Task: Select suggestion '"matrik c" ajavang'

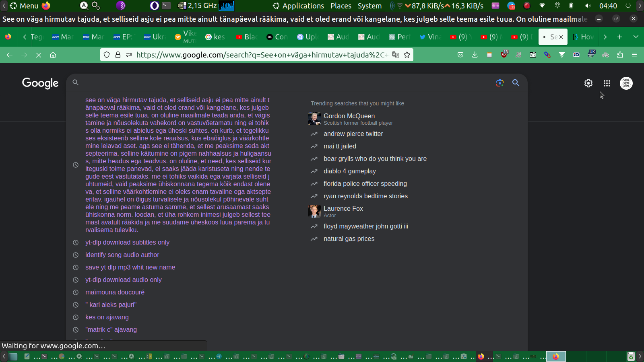Action: pyautogui.click(x=111, y=330)
